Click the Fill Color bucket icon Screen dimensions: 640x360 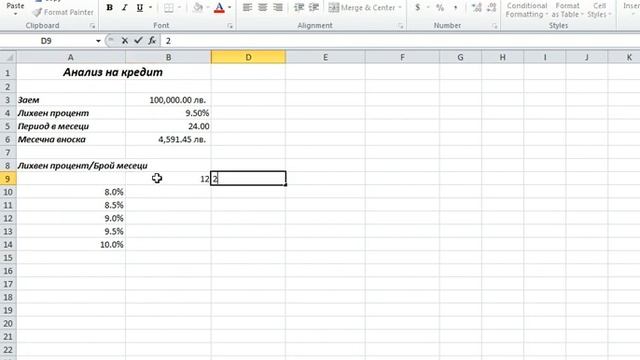tap(198, 7)
